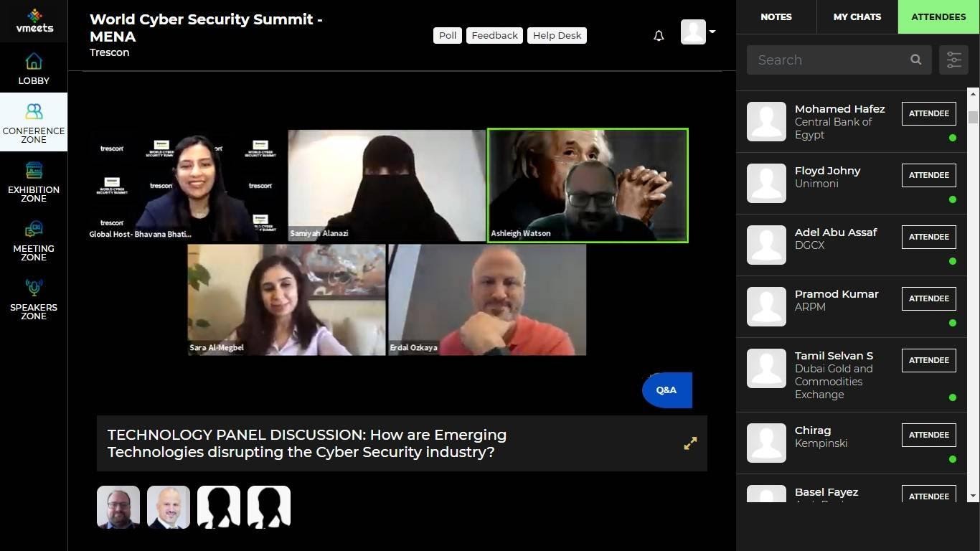Open the Poll button
Image resolution: width=980 pixels, height=551 pixels.
pyautogui.click(x=448, y=35)
